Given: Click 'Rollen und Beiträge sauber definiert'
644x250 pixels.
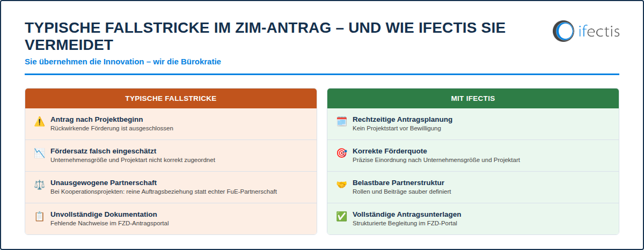Looking at the screenshot, I should (x=402, y=192).
